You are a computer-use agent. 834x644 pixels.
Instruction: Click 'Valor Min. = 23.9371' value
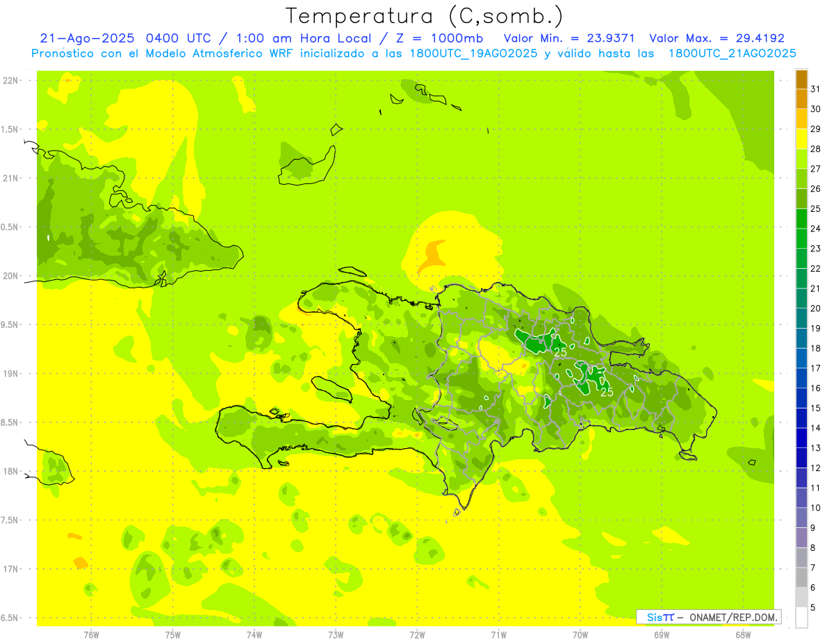coord(569,38)
